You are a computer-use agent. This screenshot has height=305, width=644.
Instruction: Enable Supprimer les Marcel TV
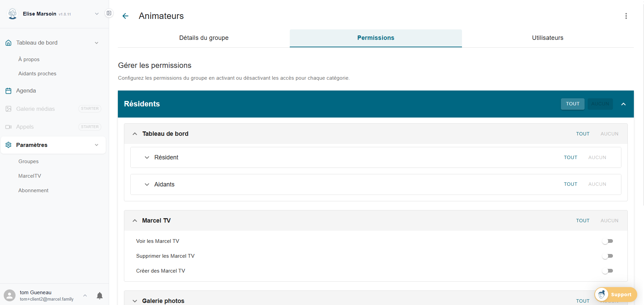click(608, 256)
